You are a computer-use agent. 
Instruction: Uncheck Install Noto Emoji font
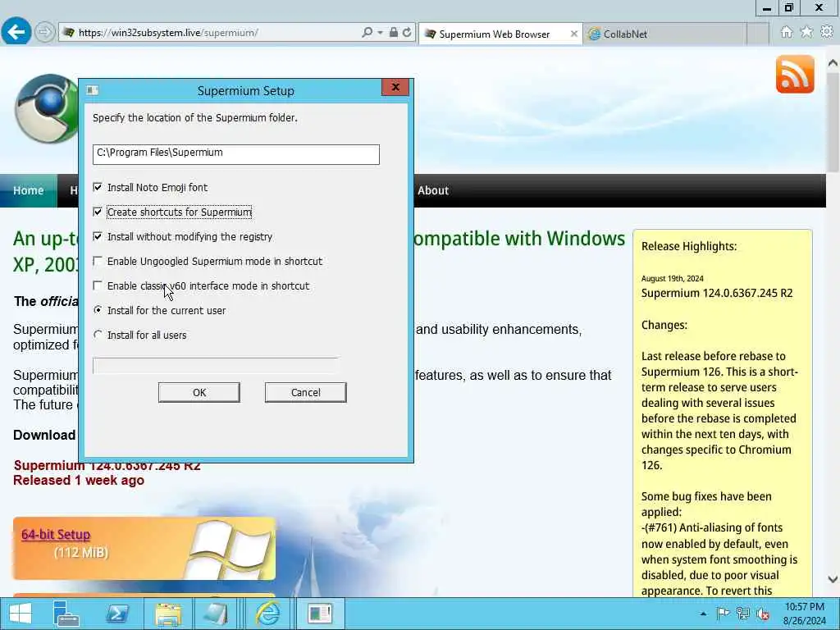[x=98, y=187]
